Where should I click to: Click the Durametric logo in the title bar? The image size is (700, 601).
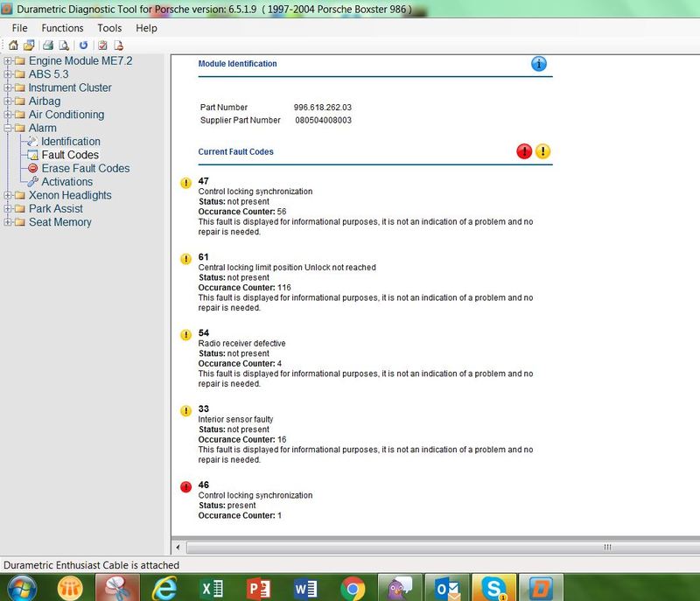[6, 9]
